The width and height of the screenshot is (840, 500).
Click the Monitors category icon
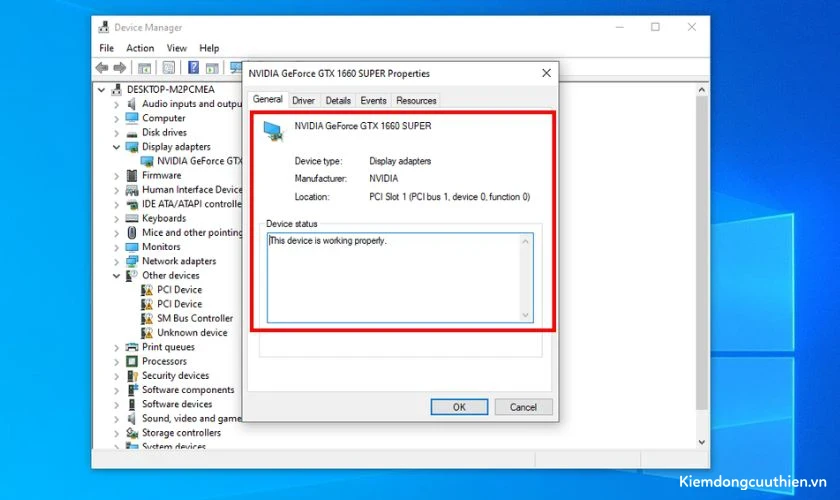pos(131,247)
